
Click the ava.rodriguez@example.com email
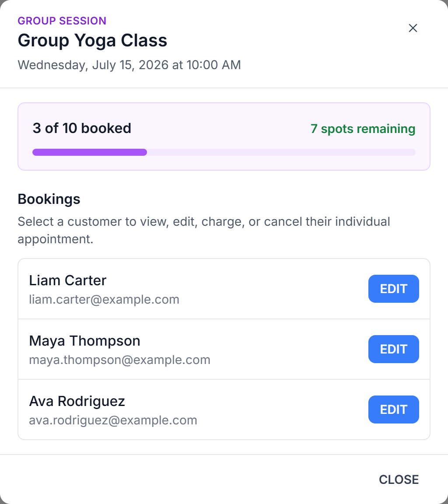(x=113, y=420)
